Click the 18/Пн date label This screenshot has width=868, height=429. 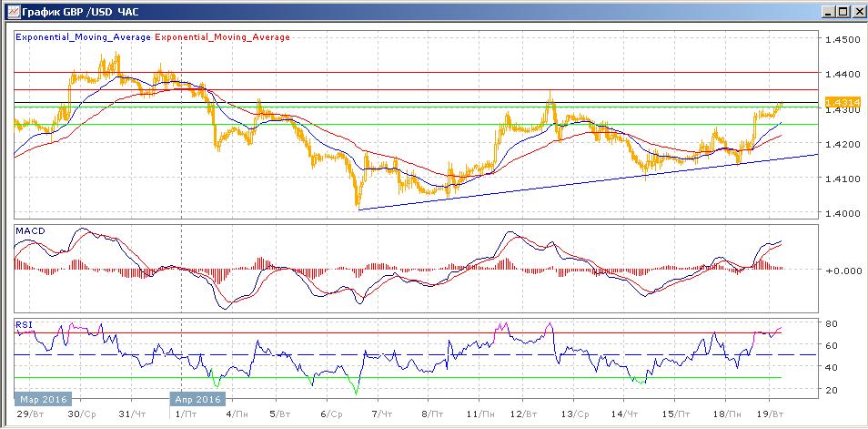(x=725, y=414)
